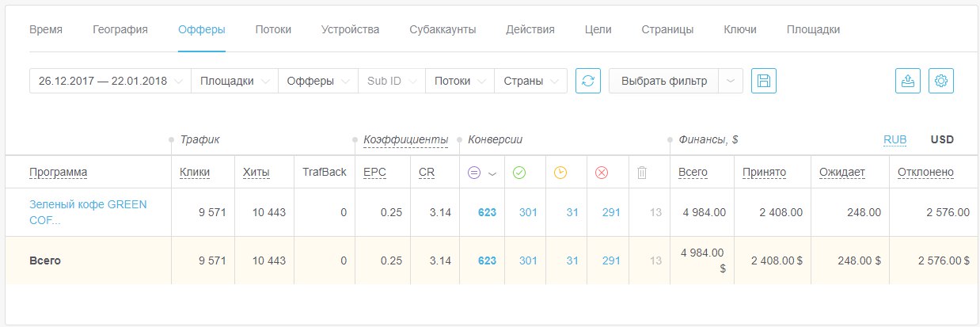Click the green approved conversions checkmark icon

click(x=519, y=173)
